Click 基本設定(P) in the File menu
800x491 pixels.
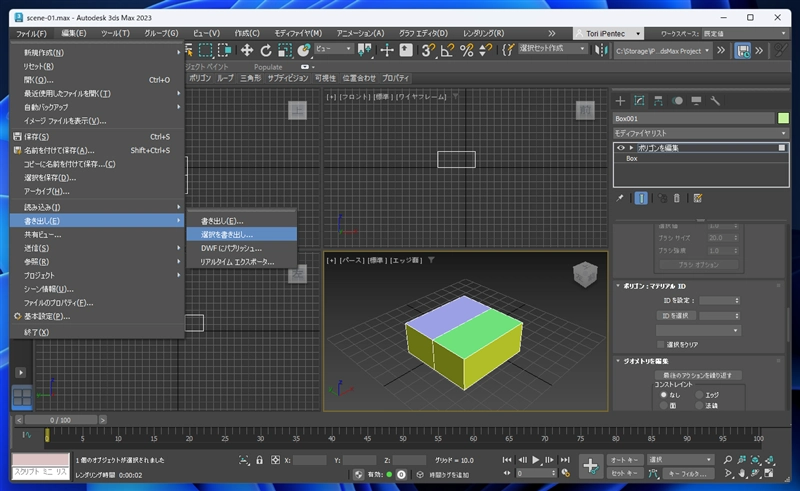click(97, 316)
